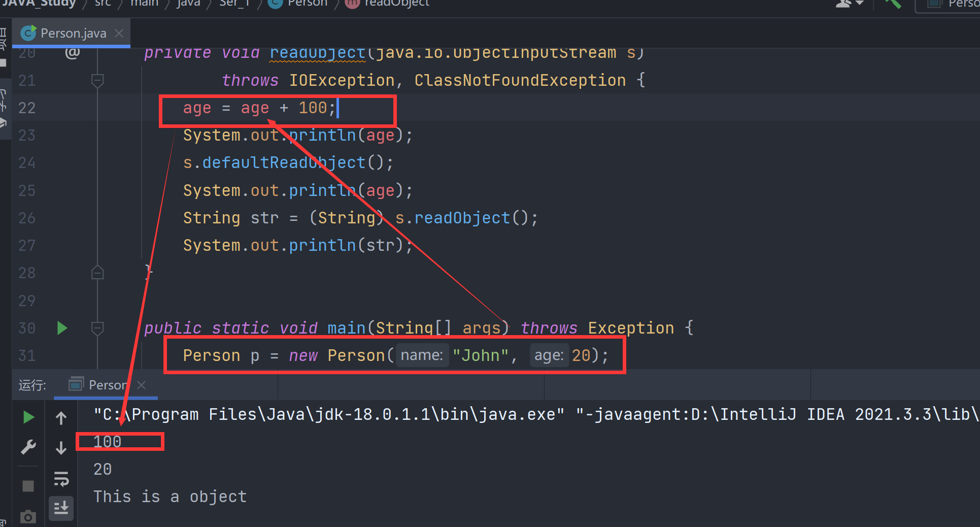Viewport: 980px width, 527px height.
Task: Click console output line '20'
Action: coord(103,469)
